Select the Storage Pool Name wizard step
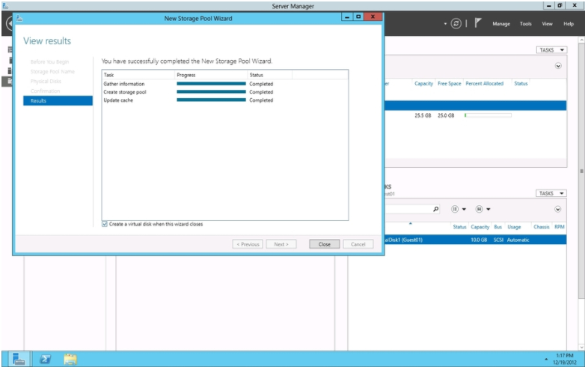588x370 pixels. (x=52, y=71)
